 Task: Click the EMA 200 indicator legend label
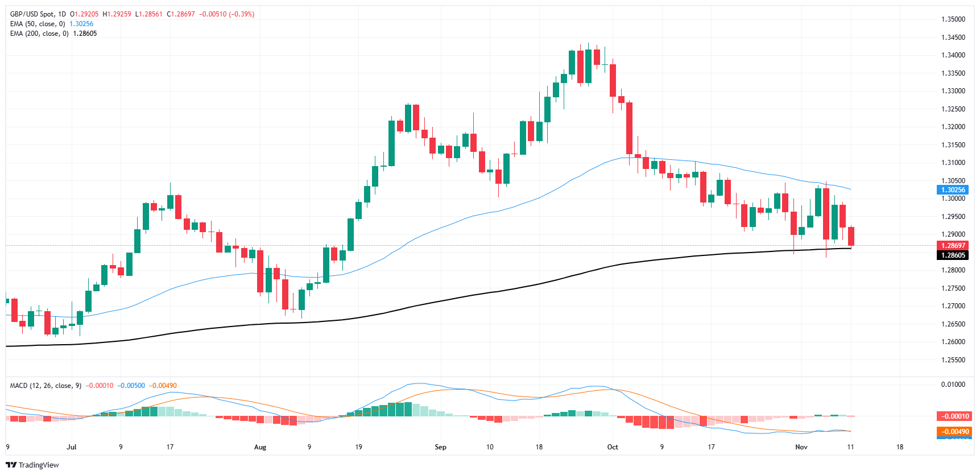pyautogui.click(x=39, y=34)
